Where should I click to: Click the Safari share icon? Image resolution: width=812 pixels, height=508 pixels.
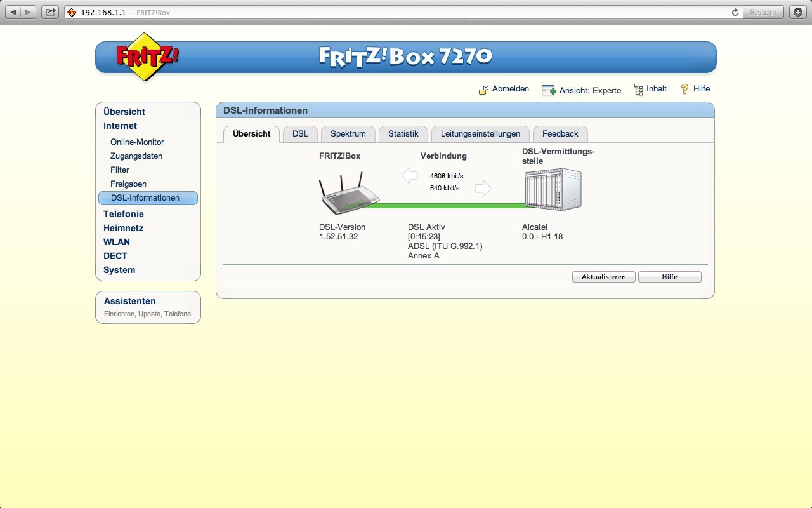click(x=51, y=12)
